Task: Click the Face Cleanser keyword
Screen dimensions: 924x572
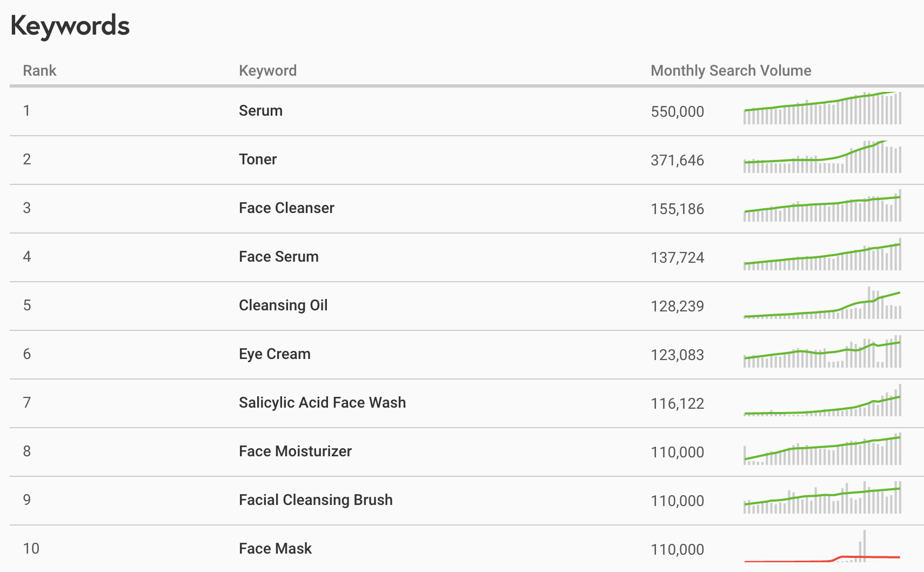Action: (x=286, y=208)
